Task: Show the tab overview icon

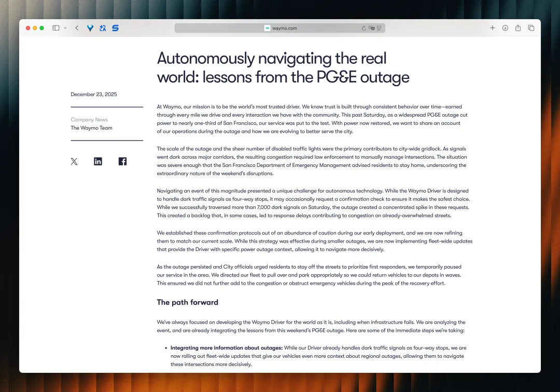Action: pyautogui.click(x=531, y=28)
